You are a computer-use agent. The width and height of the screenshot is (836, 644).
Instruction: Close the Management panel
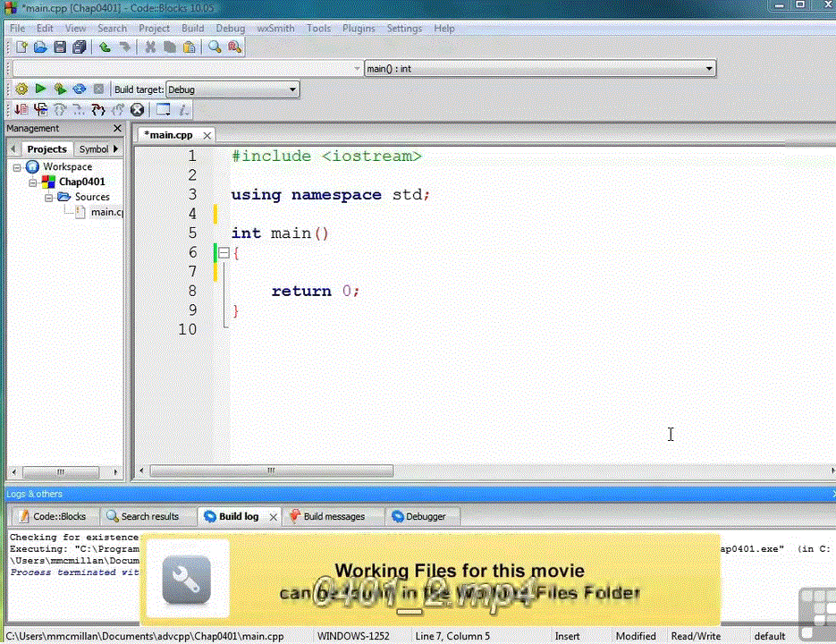click(117, 129)
